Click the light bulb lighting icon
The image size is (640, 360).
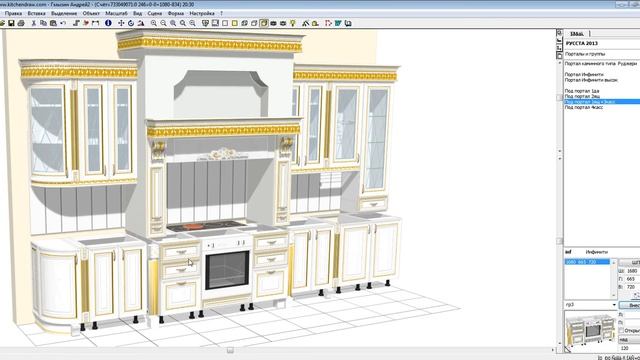pyautogui.click(x=293, y=23)
